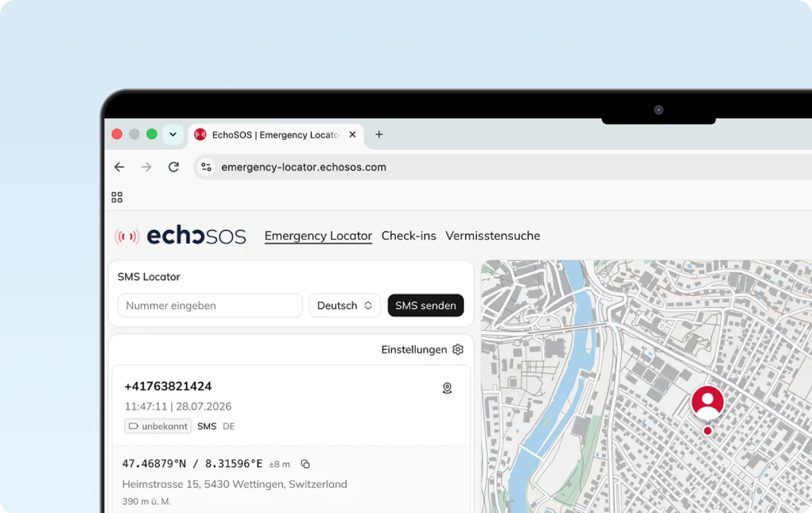Click the SMS tag label

207,427
